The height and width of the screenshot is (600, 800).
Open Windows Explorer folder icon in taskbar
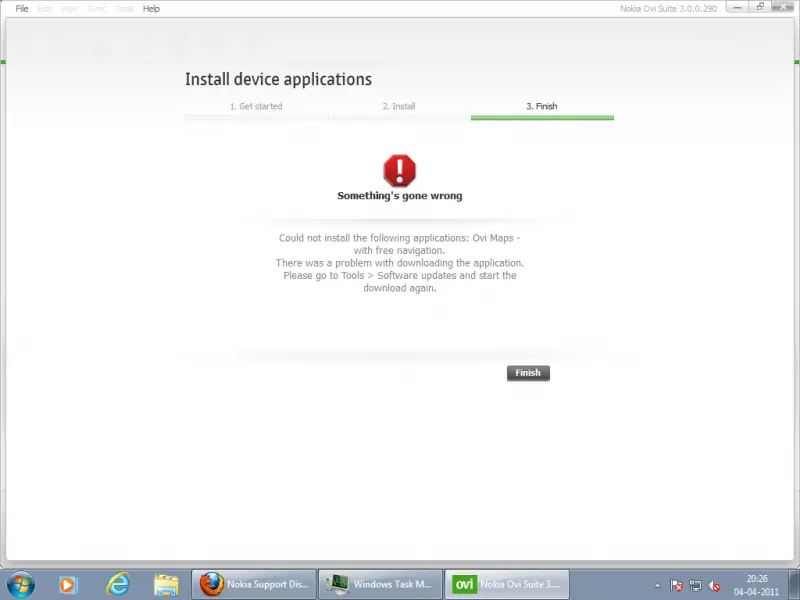tap(166, 585)
